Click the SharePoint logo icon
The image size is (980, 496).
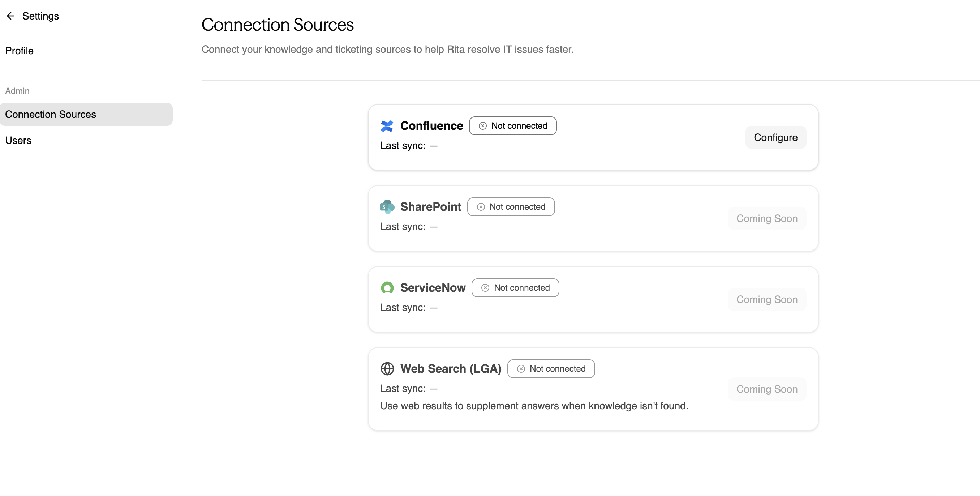(387, 207)
